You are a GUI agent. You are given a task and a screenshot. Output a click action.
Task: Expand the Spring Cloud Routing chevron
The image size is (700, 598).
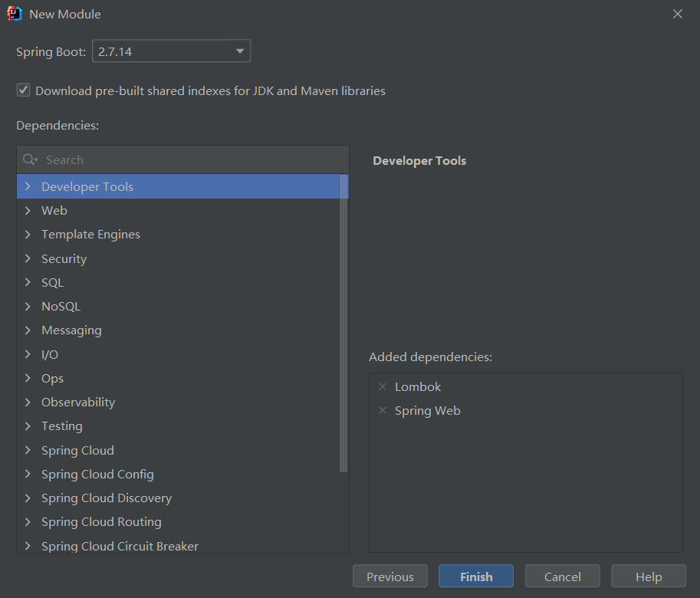point(28,521)
